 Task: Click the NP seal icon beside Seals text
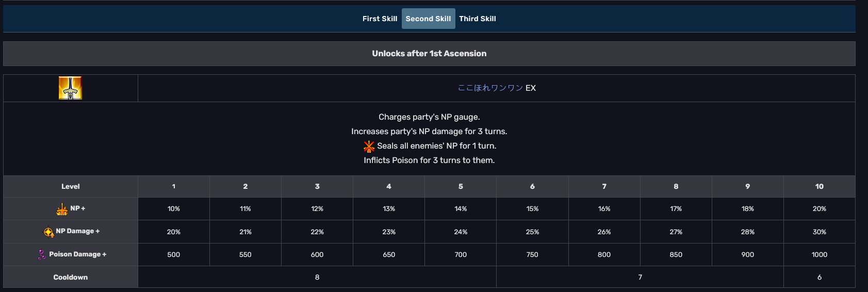point(369,147)
